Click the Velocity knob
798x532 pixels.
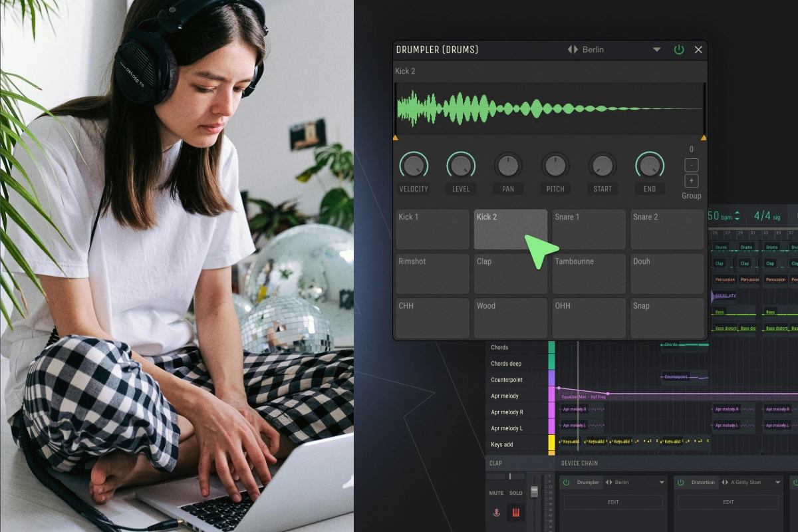coord(414,165)
